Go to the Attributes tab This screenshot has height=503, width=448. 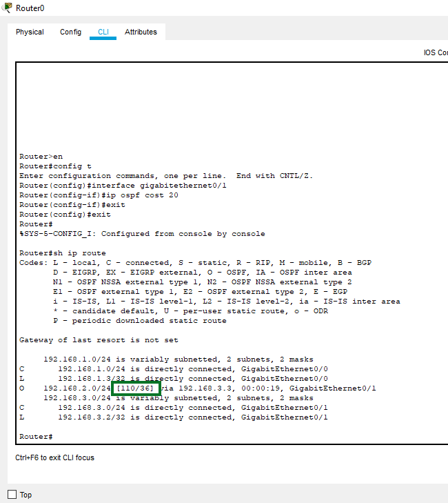(x=141, y=32)
